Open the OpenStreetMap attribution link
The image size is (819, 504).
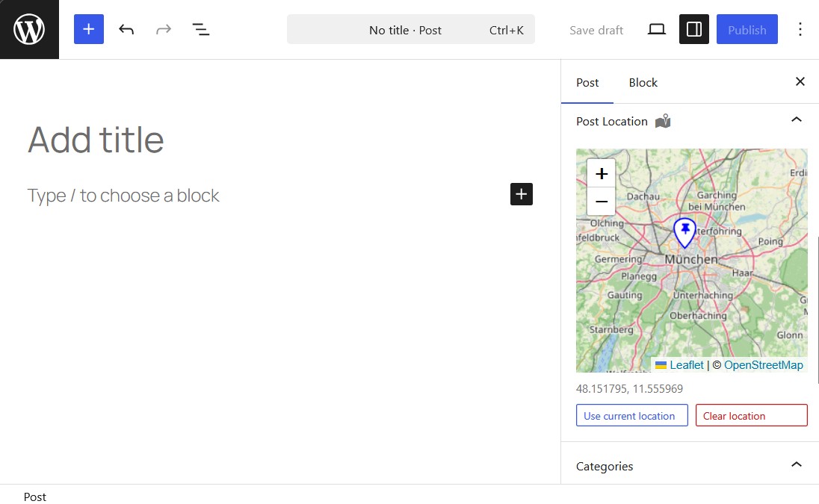click(x=763, y=365)
